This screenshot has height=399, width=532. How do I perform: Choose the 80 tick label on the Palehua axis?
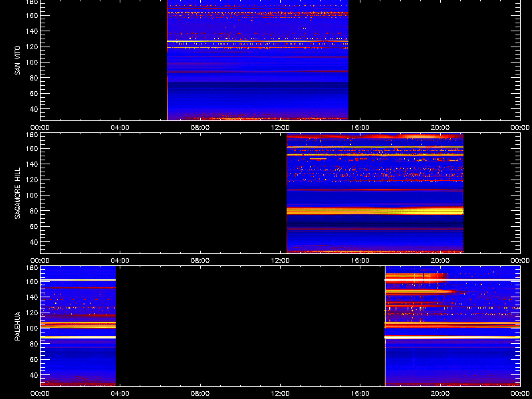[34, 344]
